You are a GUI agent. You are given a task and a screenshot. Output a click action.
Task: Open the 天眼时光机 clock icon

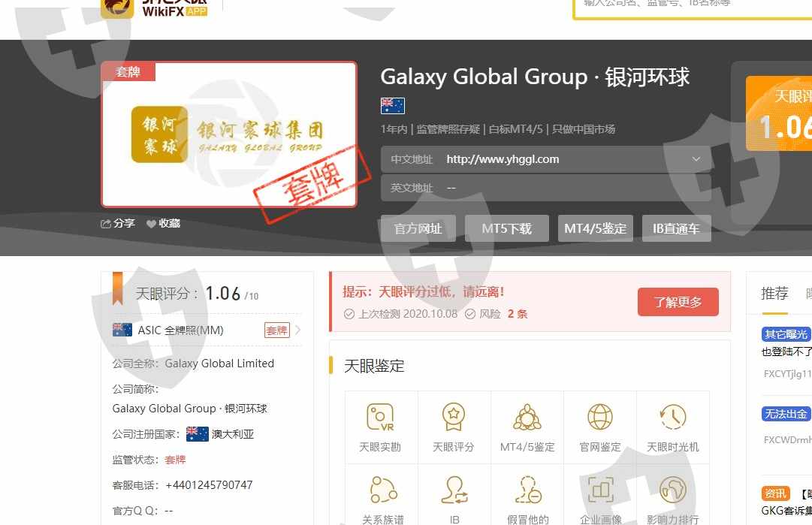673,418
